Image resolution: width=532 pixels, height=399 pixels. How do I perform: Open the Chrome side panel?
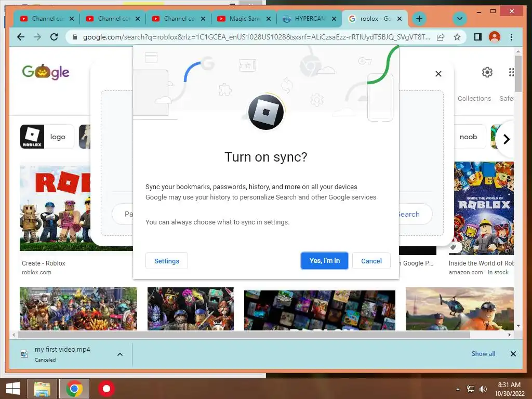[478, 37]
